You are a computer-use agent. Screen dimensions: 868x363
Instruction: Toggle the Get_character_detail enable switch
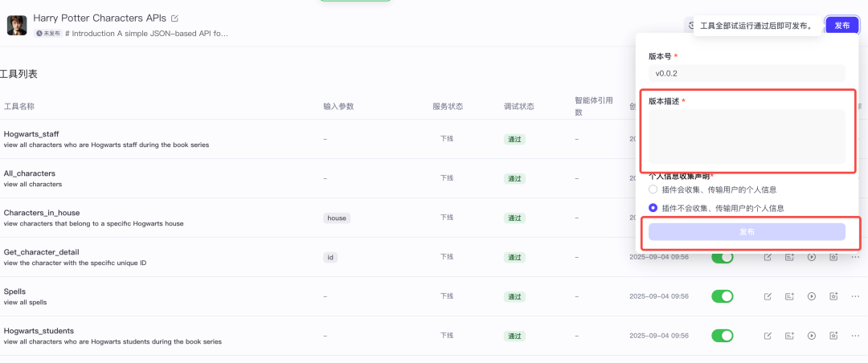tap(722, 257)
